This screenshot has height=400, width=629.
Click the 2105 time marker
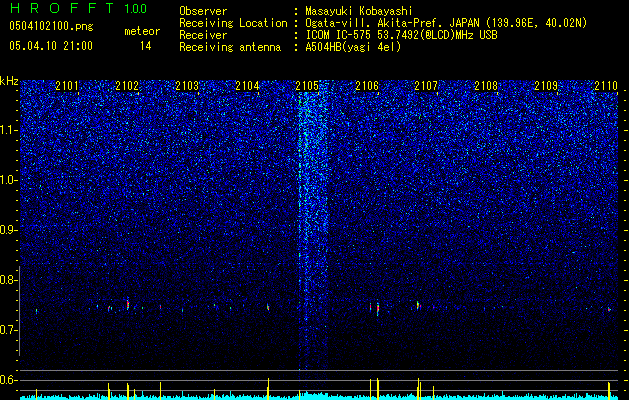click(x=307, y=85)
